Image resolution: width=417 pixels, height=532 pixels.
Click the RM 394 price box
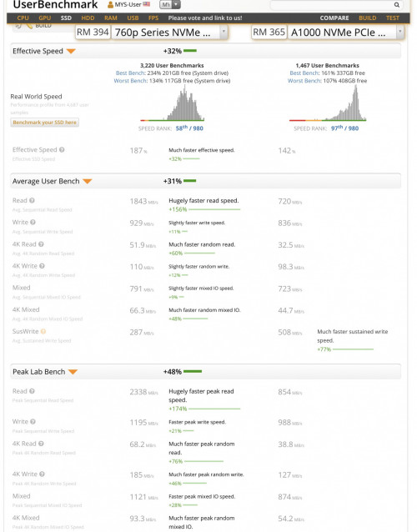point(93,33)
